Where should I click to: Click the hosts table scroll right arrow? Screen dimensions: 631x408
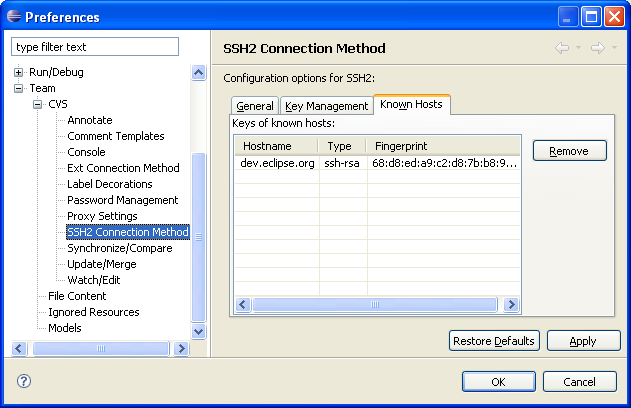pos(511,305)
